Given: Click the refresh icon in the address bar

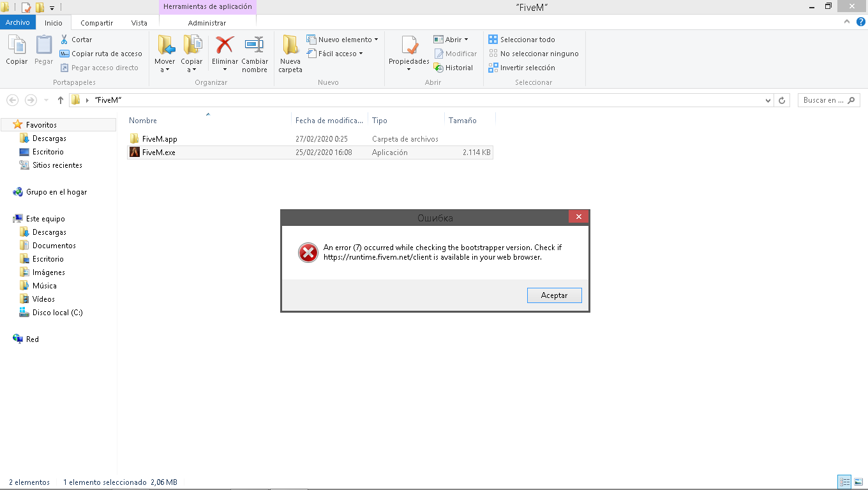Looking at the screenshot, I should click(x=782, y=100).
